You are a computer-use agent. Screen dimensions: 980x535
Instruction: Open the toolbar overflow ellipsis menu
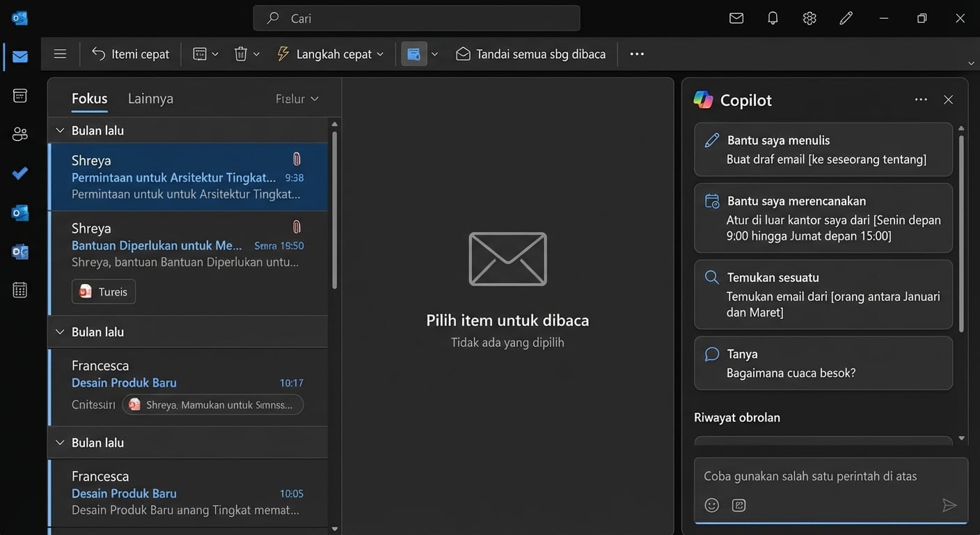(x=636, y=53)
